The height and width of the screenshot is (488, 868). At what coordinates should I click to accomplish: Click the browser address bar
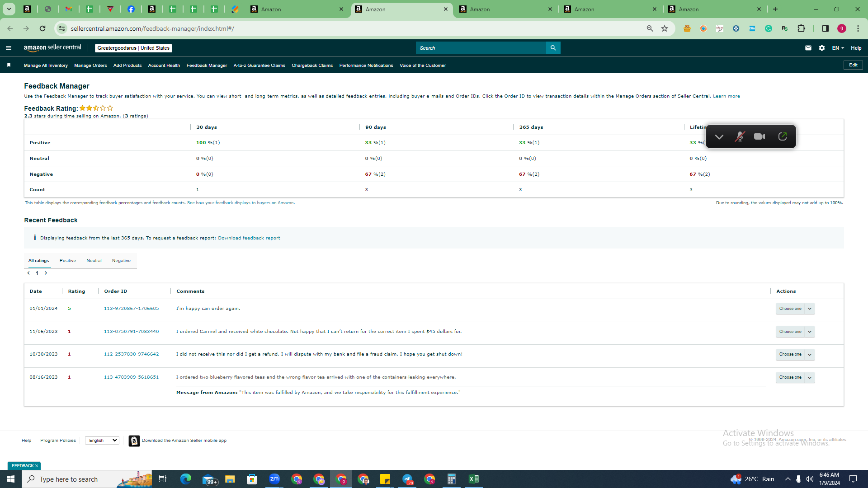(x=353, y=28)
